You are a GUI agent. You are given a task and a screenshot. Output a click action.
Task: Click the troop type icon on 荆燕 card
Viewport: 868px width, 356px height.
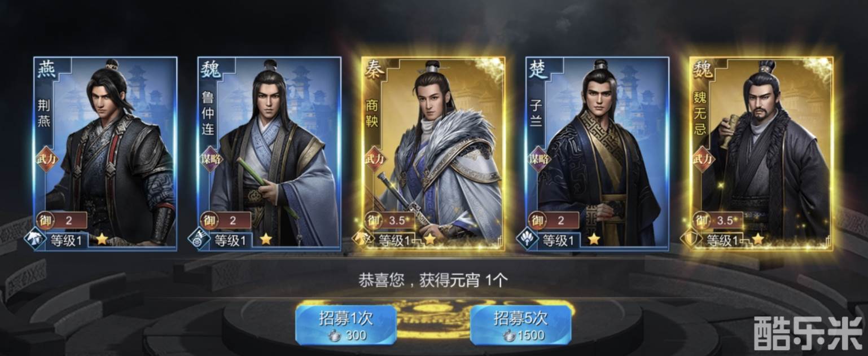[x=34, y=239]
